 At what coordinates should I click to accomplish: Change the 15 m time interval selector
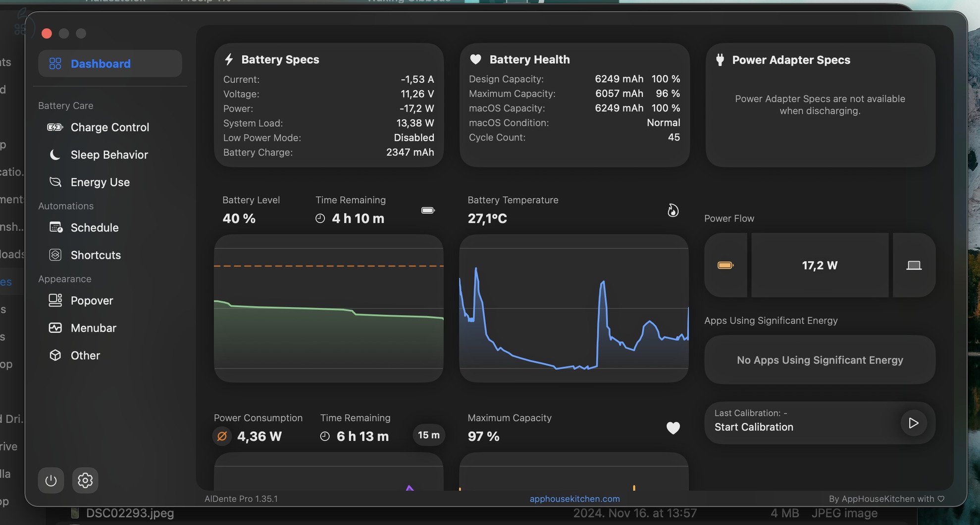[428, 435]
